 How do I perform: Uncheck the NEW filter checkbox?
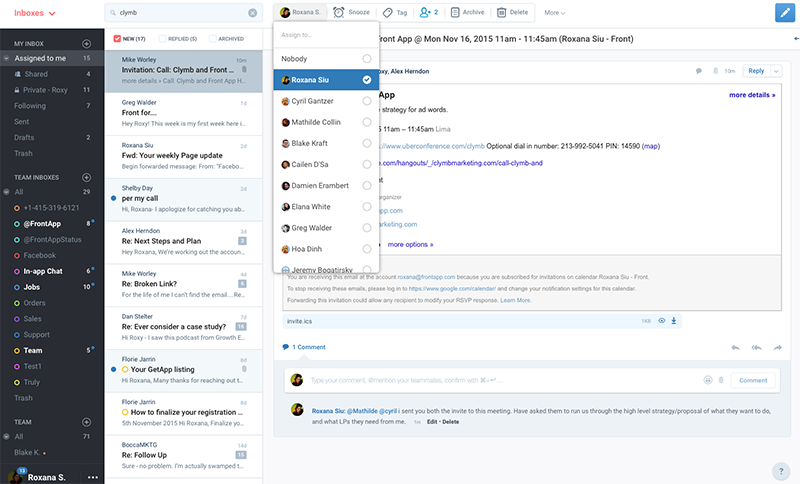pos(117,39)
